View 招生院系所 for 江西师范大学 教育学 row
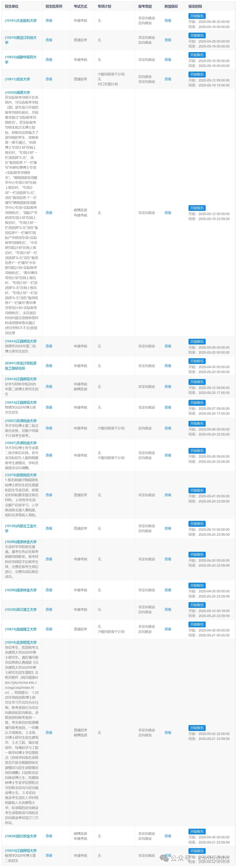 49,855
